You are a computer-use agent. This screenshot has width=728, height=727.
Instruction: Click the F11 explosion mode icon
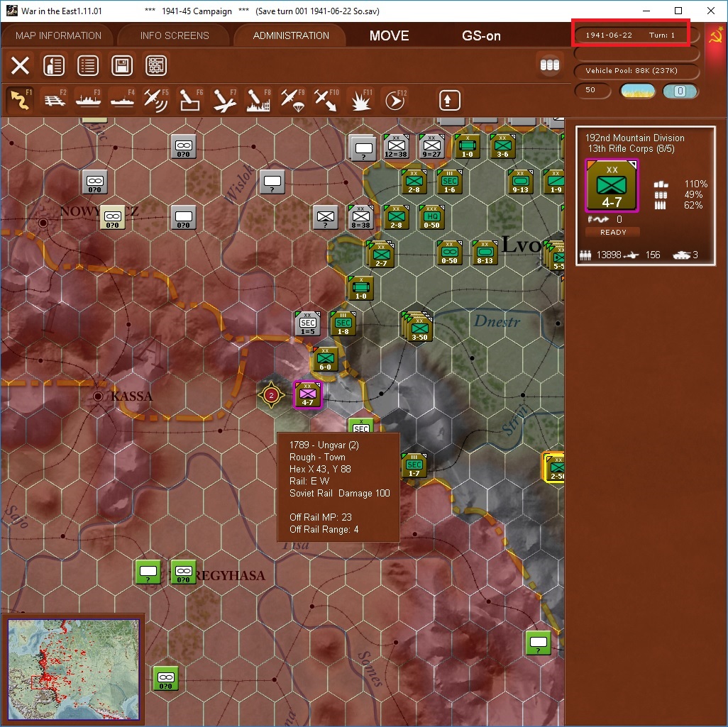[x=360, y=100]
